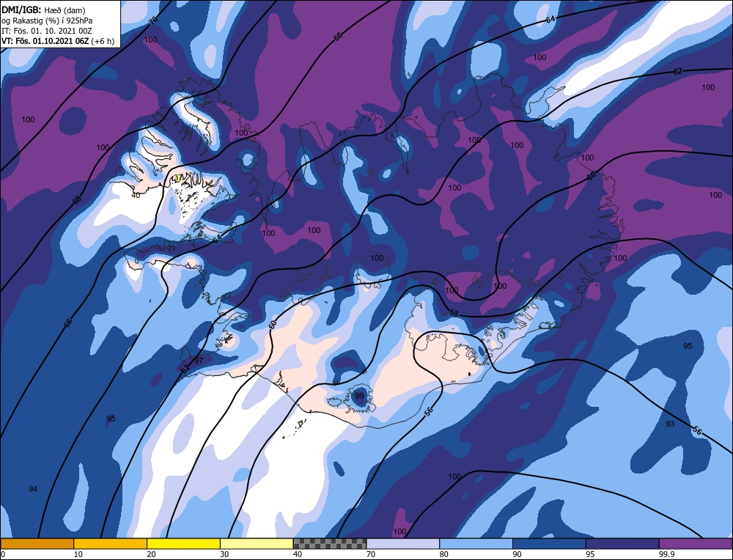Click the "90" legend scale label

pos(517,554)
